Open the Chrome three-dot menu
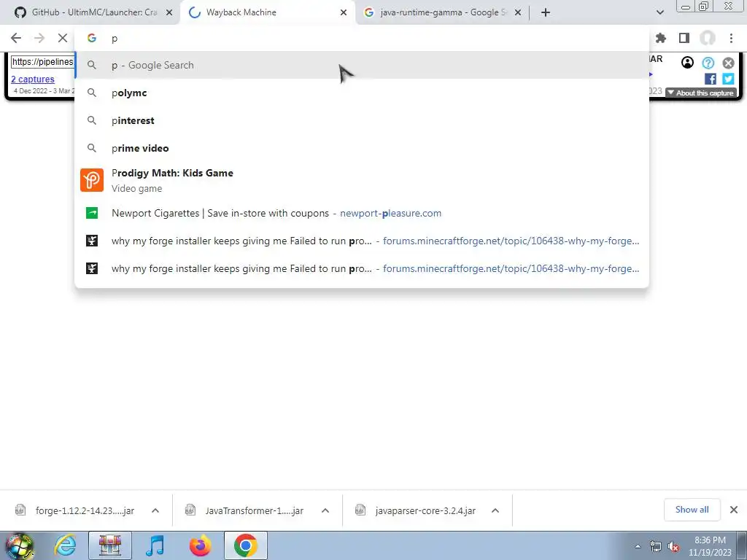 point(731,38)
